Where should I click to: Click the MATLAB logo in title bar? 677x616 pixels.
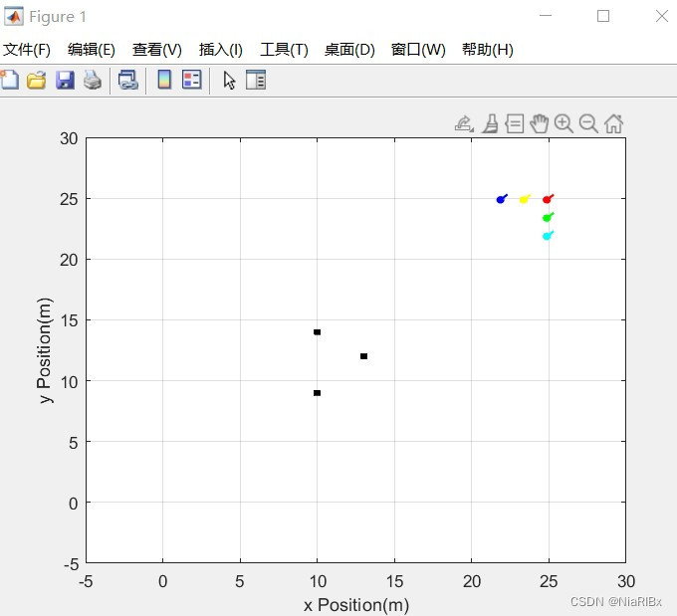click(x=13, y=16)
